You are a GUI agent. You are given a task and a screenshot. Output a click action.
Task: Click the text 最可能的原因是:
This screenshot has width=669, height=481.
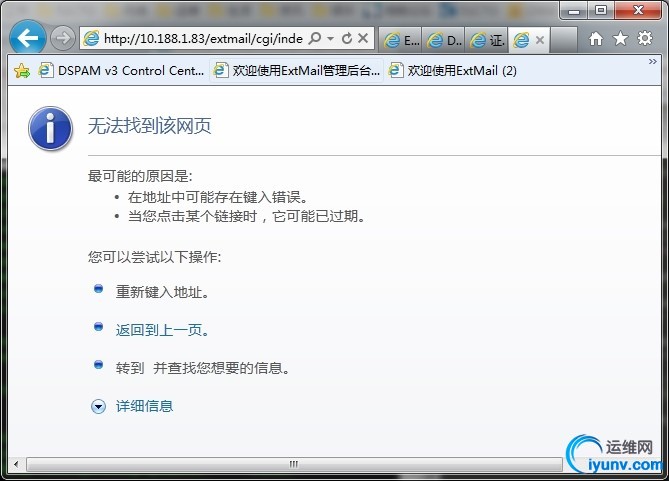pos(140,176)
